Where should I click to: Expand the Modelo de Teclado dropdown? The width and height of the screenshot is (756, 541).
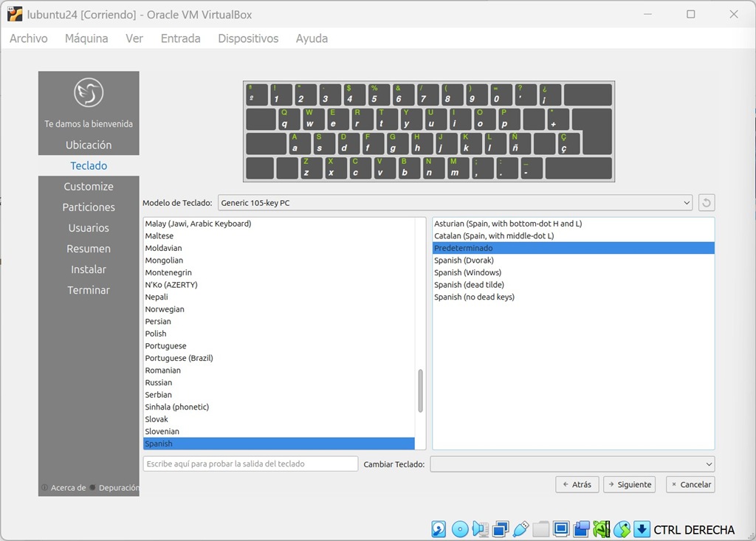click(x=455, y=203)
